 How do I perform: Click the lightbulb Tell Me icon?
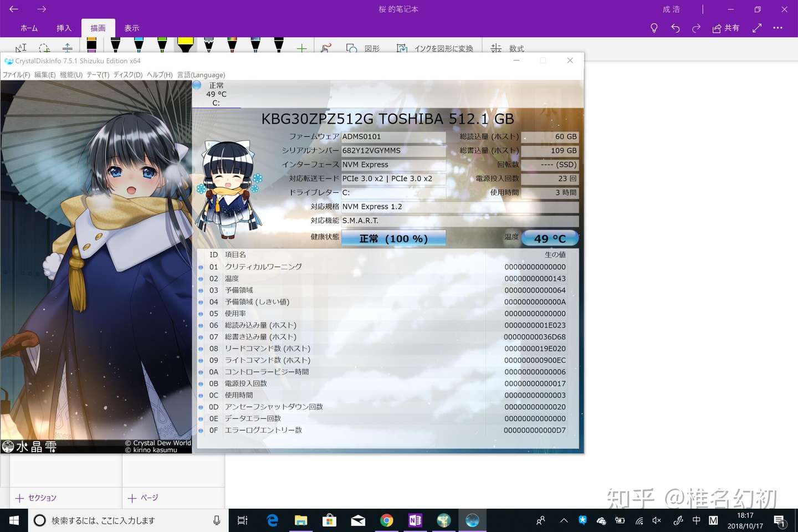[654, 28]
